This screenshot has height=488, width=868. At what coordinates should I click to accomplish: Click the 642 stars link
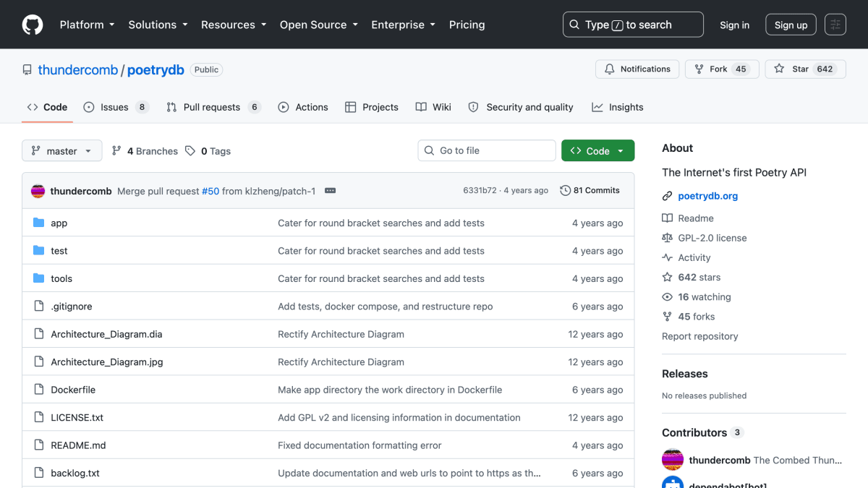(699, 278)
